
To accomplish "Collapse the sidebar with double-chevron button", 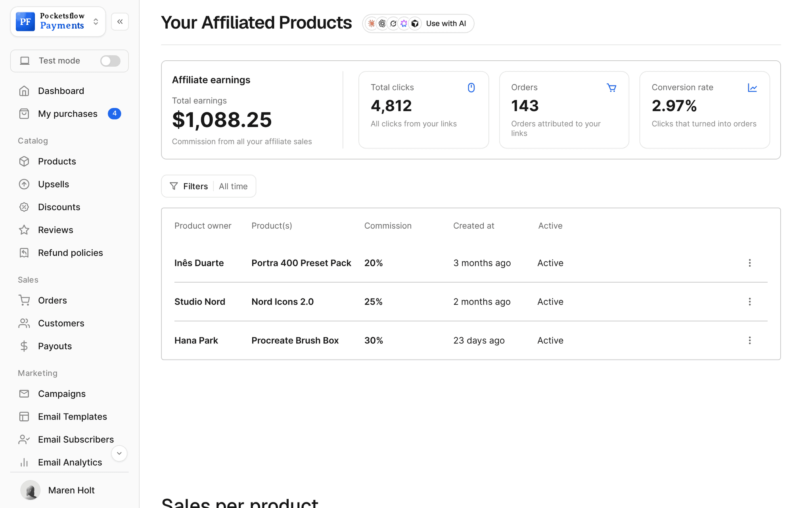I will (x=120, y=21).
